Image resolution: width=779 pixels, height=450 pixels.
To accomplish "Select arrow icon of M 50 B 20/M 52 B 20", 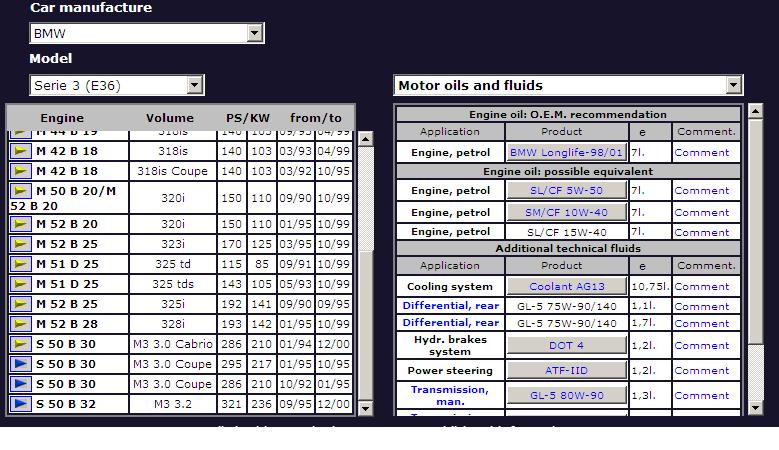I will pos(20,191).
